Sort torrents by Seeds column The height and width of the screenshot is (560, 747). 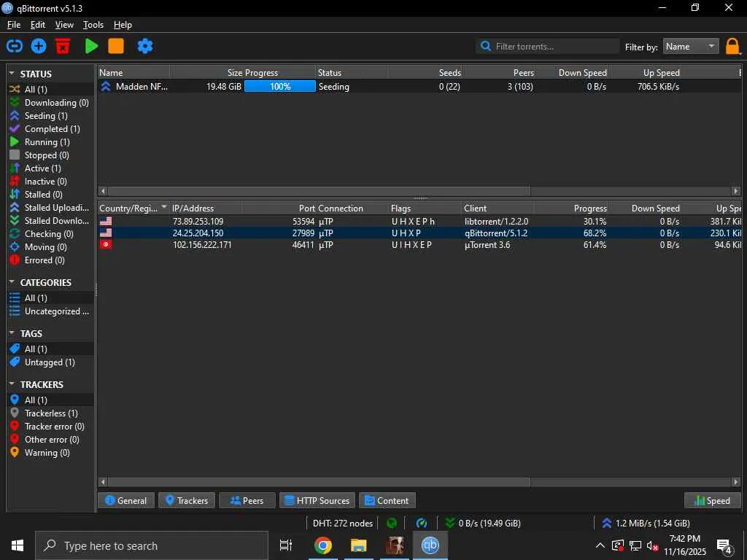pyautogui.click(x=425, y=72)
